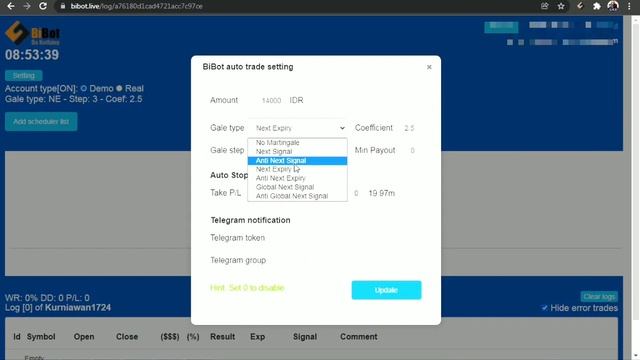640x360 pixels.
Task: Click the 08:53:39 clock text
Action: click(x=32, y=55)
